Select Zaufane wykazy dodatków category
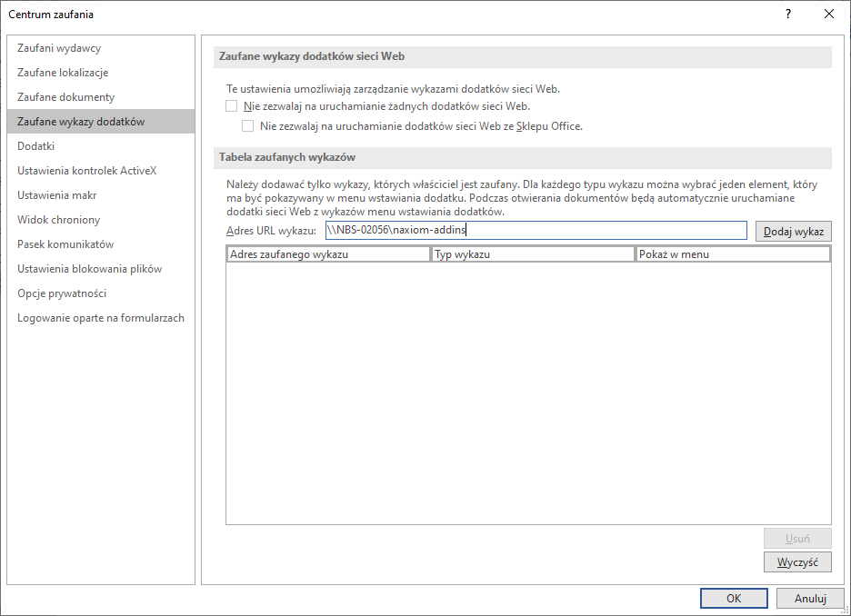 point(80,122)
